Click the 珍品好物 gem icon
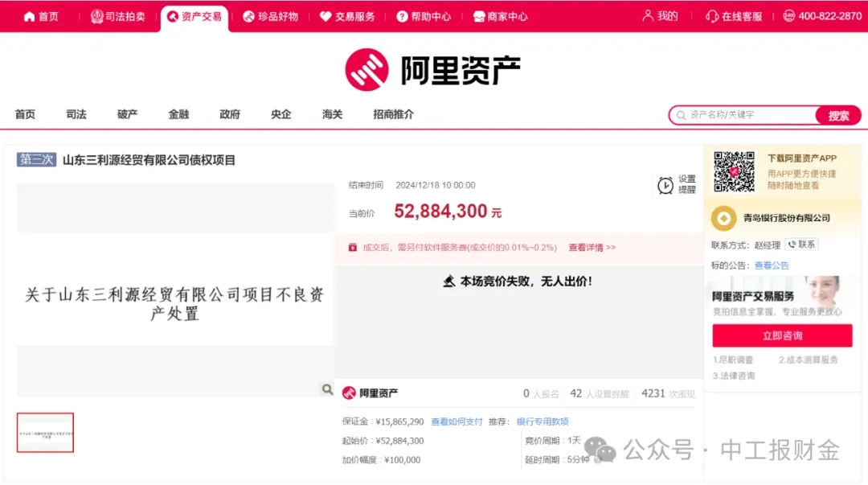Screen dimensions: 868x485 249,15
